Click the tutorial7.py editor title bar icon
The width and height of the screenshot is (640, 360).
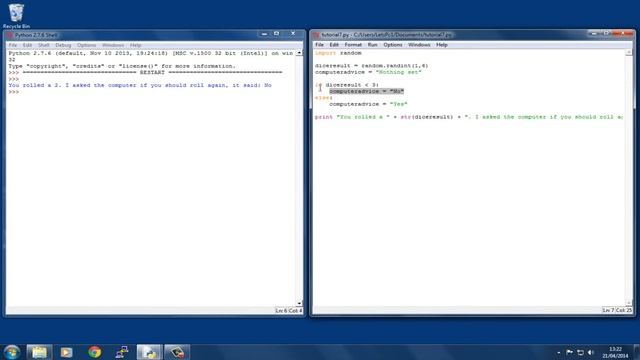316,35
